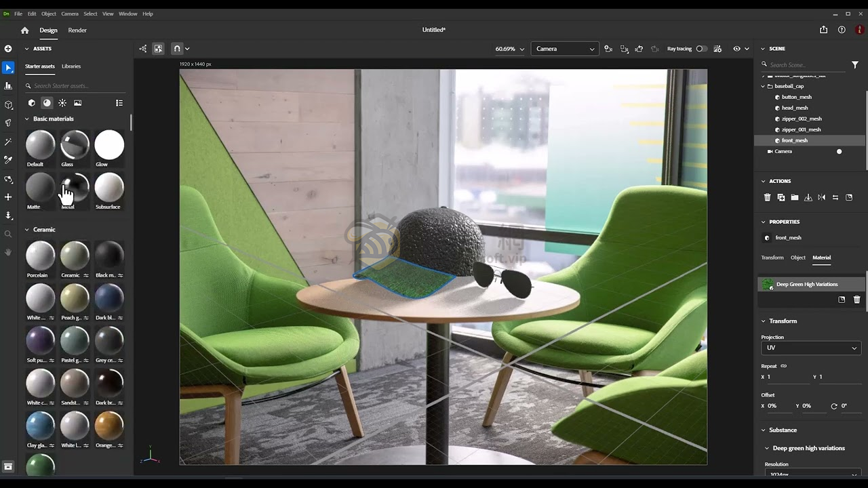Group selection into folder action
Viewport: 868px width, 488px height.
coord(795,197)
